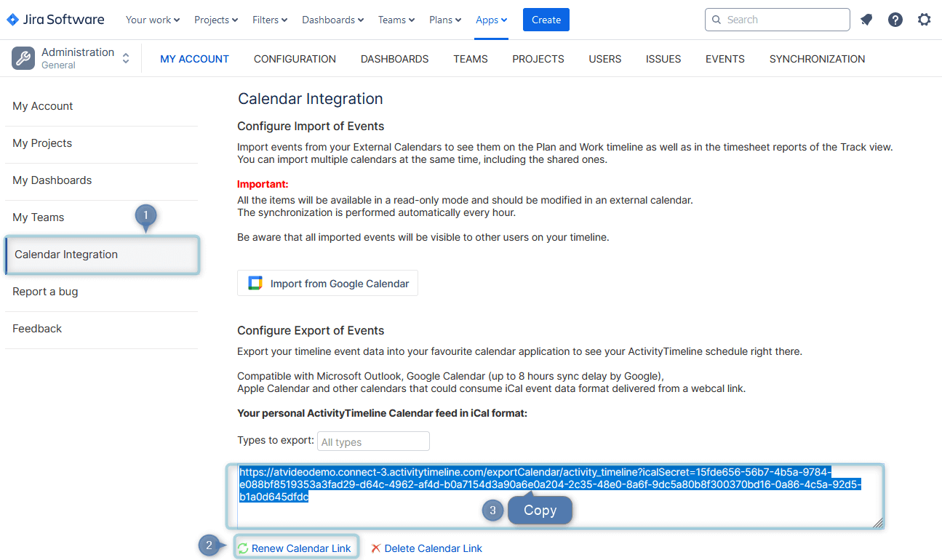Click the Search input field
This screenshot has width=942, height=560.
pos(778,20)
